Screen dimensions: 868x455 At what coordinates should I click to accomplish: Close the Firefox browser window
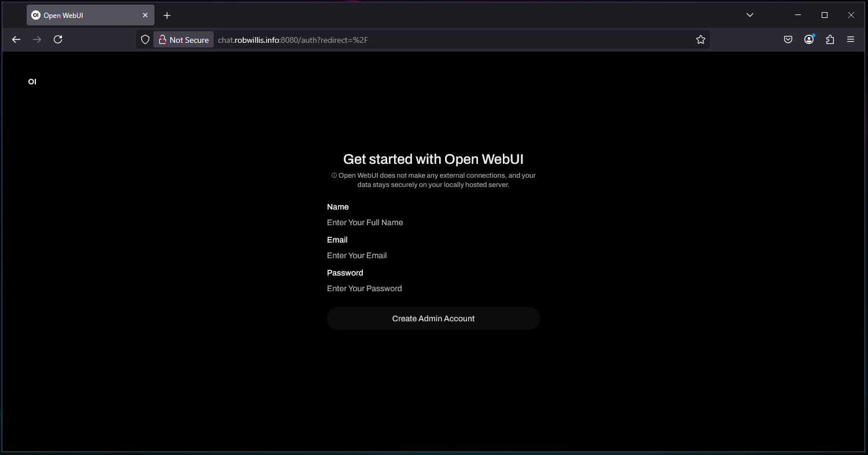point(851,15)
